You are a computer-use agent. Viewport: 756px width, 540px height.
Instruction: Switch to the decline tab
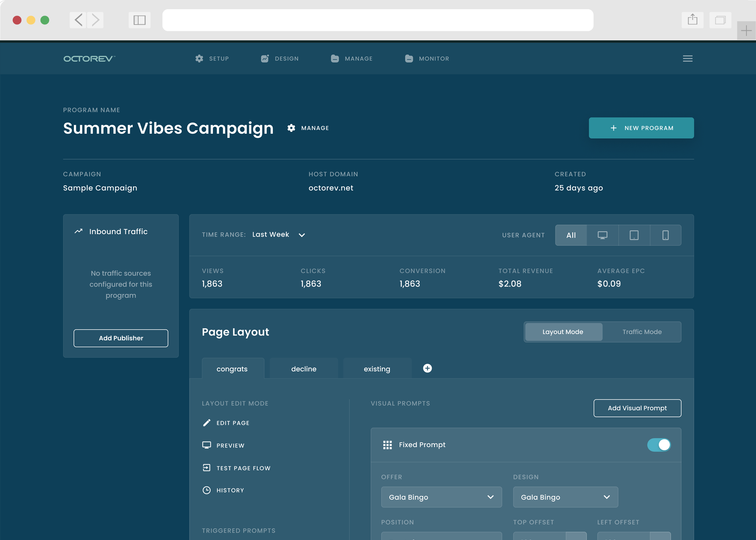(304, 369)
